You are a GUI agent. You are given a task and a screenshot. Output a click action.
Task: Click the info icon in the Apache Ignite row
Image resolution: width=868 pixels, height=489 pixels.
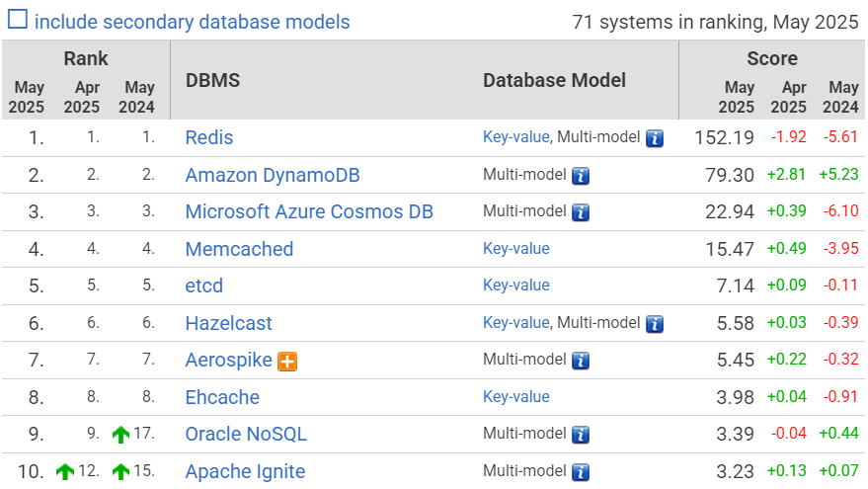pyautogui.click(x=581, y=472)
